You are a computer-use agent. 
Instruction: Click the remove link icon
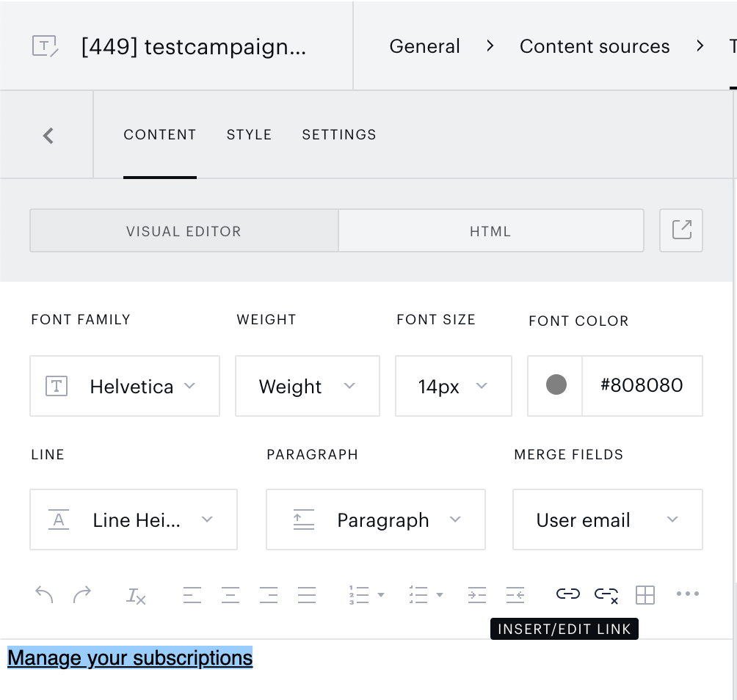click(606, 595)
